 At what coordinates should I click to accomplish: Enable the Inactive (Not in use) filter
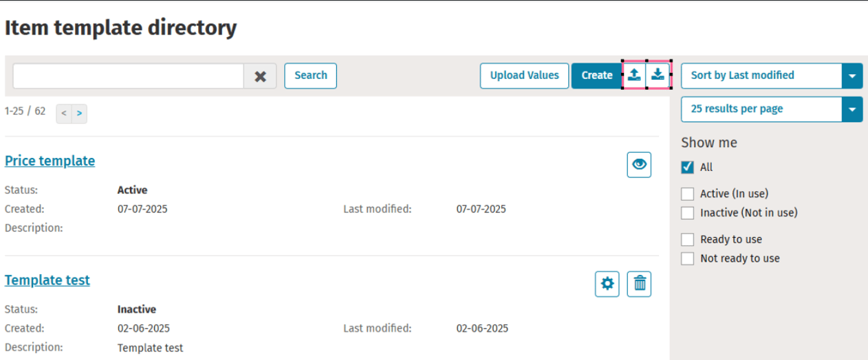click(687, 213)
